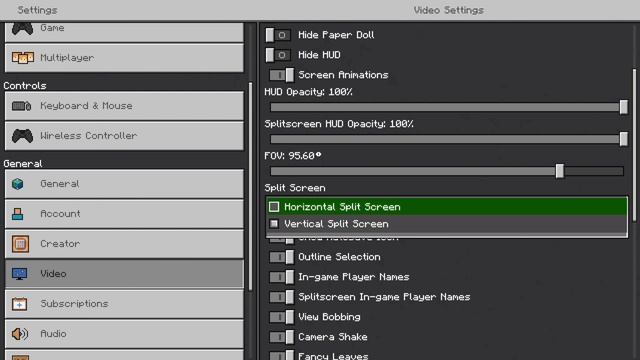640x360 pixels.
Task: Click the HUD Opacity slider handle
Action: coord(623,107)
